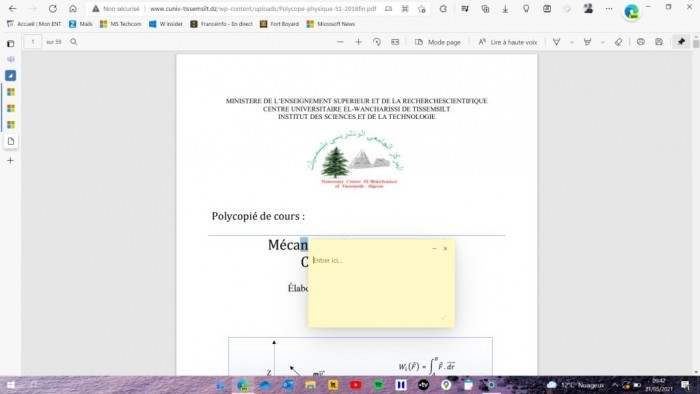The height and width of the screenshot is (394, 700).
Task: Open Outlook from the taskbar
Action: coord(288,385)
